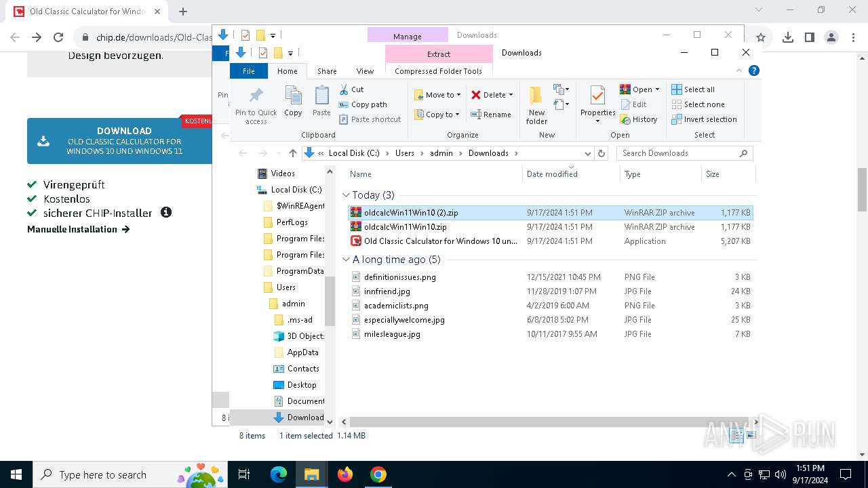This screenshot has width=868, height=488.
Task: Click the Quick Access Toolbar new folder icon
Action: [277, 53]
